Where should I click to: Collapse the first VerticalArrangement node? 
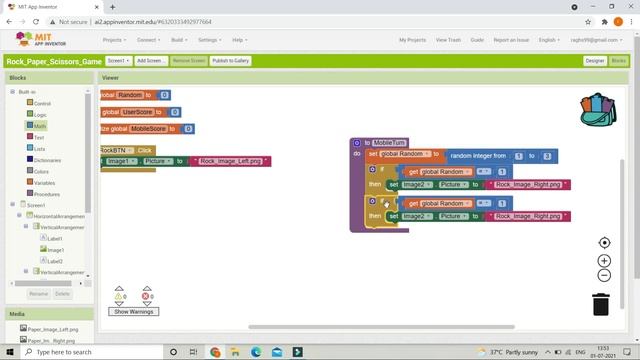[x=26, y=226]
